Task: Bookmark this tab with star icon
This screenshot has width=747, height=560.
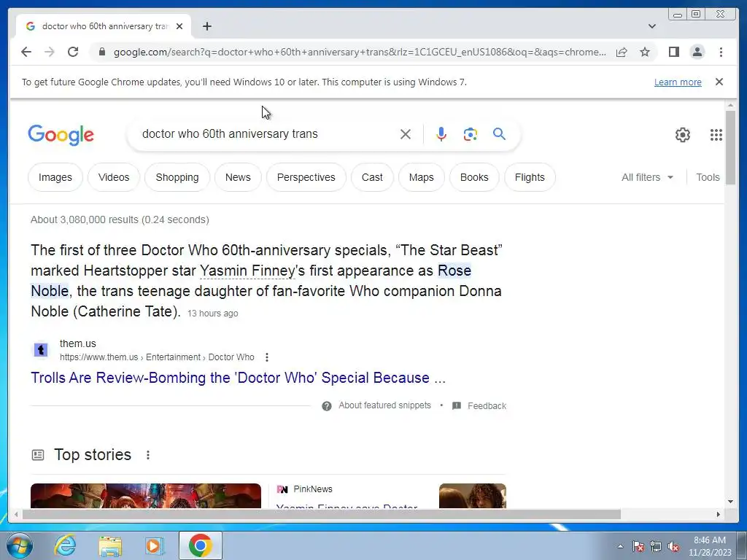Action: click(x=645, y=52)
